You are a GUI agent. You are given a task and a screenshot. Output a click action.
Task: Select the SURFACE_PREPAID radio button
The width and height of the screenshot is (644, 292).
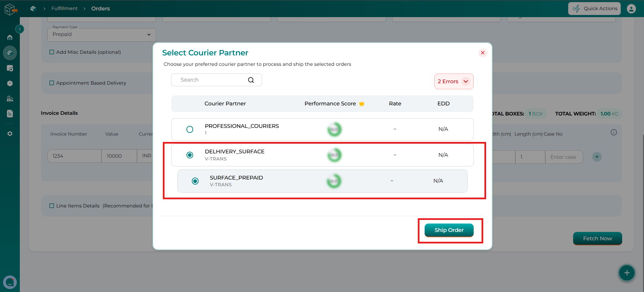click(x=195, y=181)
